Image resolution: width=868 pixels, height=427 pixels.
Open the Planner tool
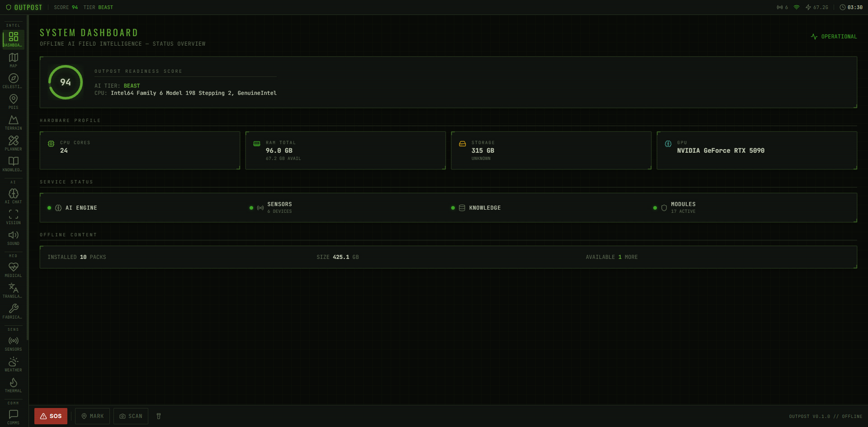pos(14,143)
